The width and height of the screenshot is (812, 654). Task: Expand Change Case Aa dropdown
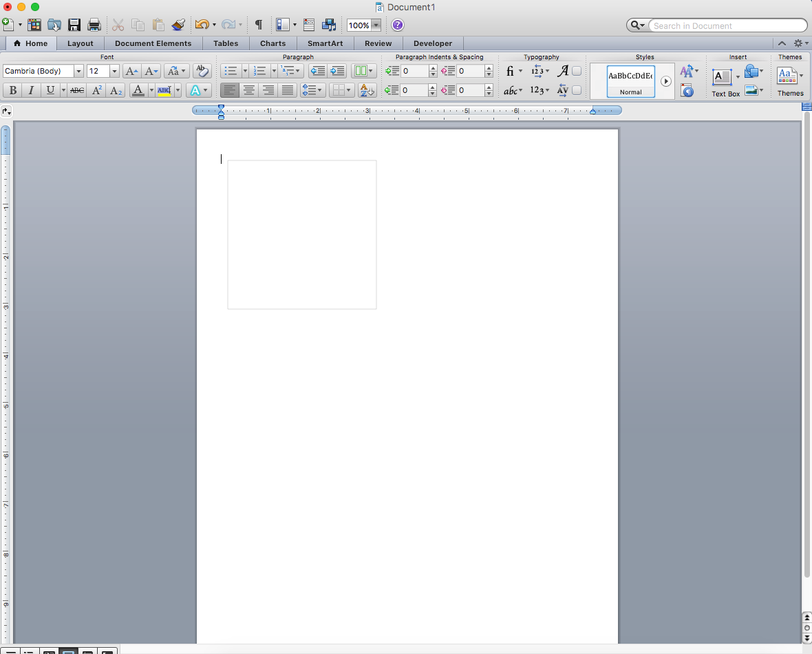(177, 71)
